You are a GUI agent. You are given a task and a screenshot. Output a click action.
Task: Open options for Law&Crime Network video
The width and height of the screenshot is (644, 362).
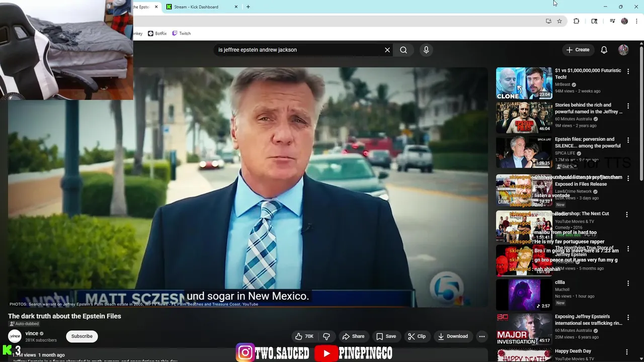628,178
